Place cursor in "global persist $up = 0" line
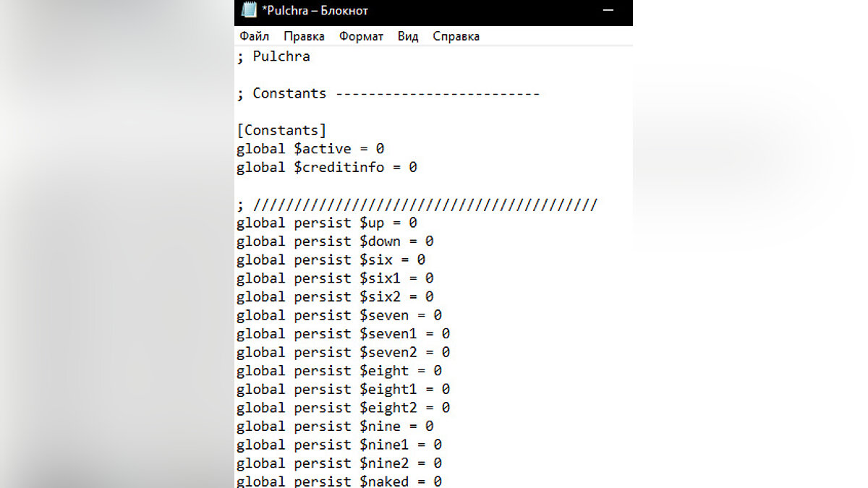 click(x=327, y=223)
